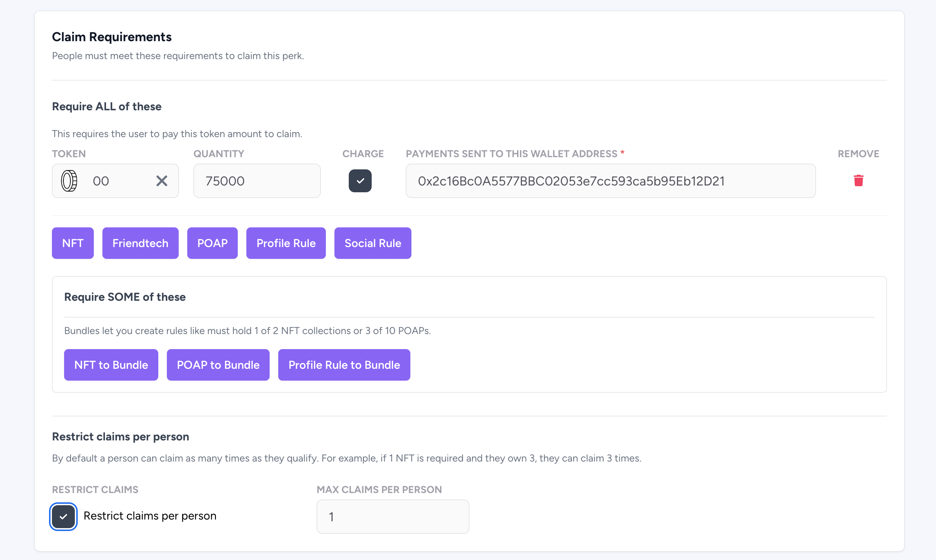Click the 'Restrict claims per person' checkbox label

tap(150, 516)
